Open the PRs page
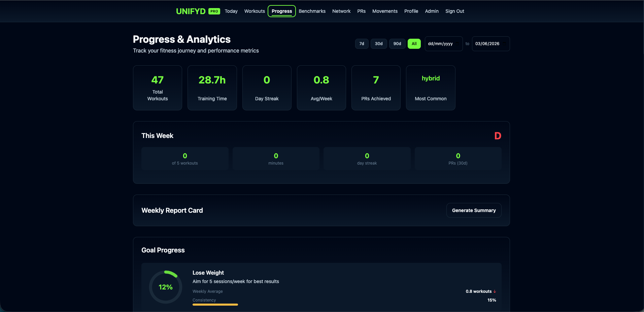This screenshot has width=644, height=312. pos(361,11)
